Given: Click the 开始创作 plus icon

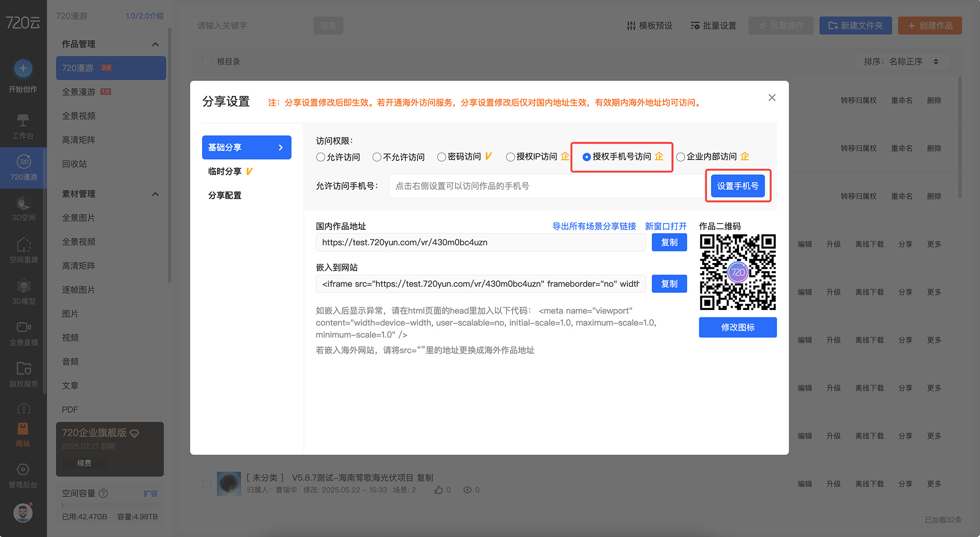Looking at the screenshot, I should click(x=23, y=68).
